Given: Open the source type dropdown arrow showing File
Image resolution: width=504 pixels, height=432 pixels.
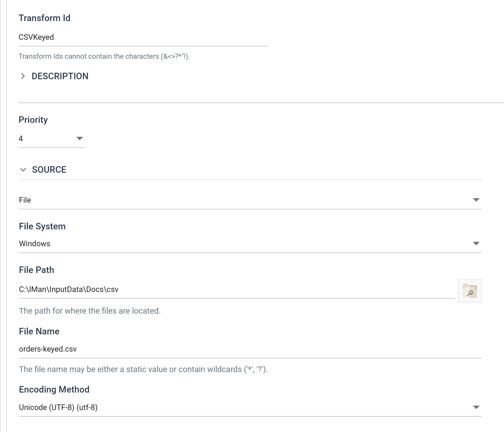Looking at the screenshot, I should [x=476, y=200].
